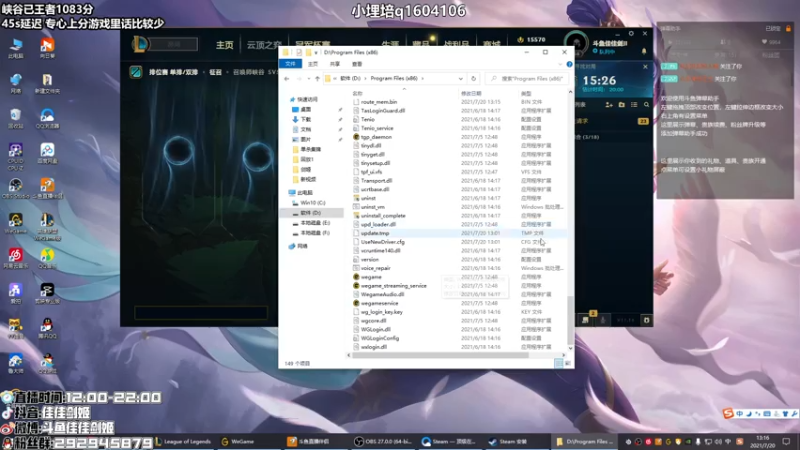This screenshot has width=800, height=450.
Task: Open OBS Studio desktop shortcut
Action: click(x=15, y=189)
